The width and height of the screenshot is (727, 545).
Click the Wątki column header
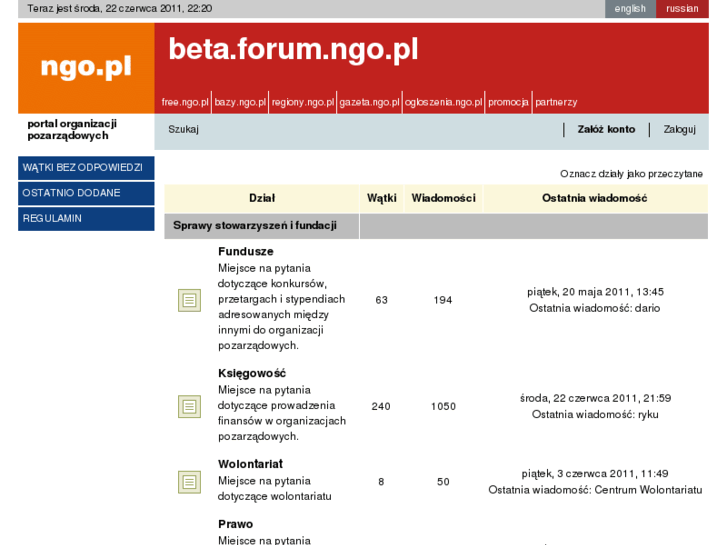[382, 198]
